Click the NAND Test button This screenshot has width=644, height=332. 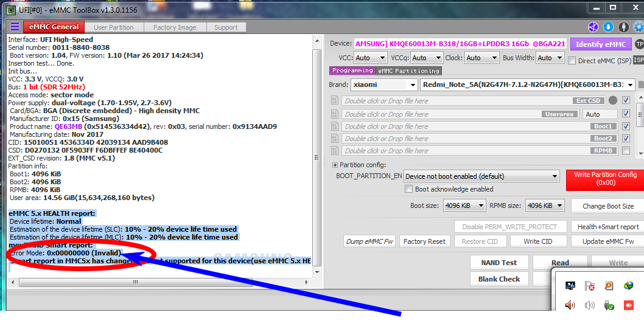499,263
